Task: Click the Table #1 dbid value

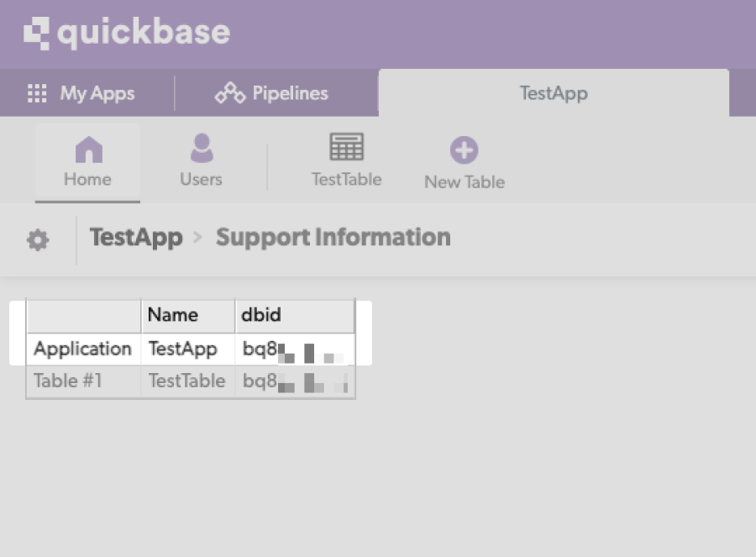Action: pyautogui.click(x=293, y=381)
